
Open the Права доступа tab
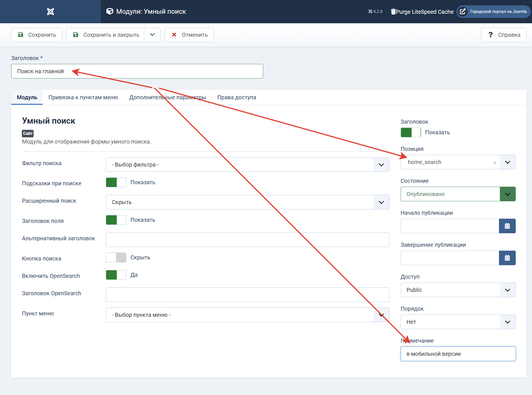click(237, 97)
